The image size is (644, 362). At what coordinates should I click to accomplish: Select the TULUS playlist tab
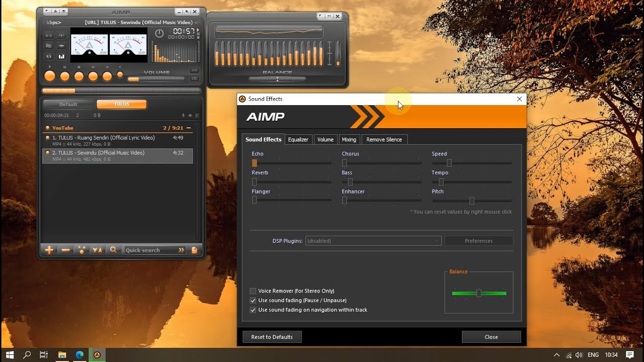point(121,104)
